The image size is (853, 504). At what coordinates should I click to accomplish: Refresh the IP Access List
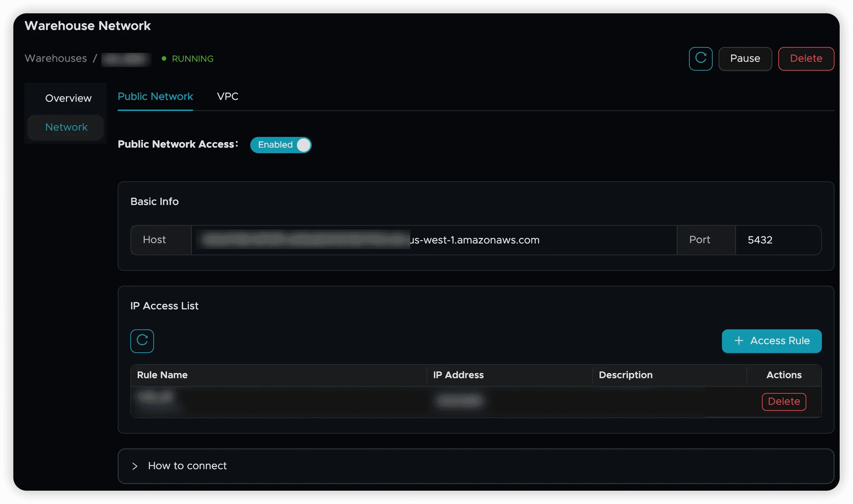tap(142, 341)
